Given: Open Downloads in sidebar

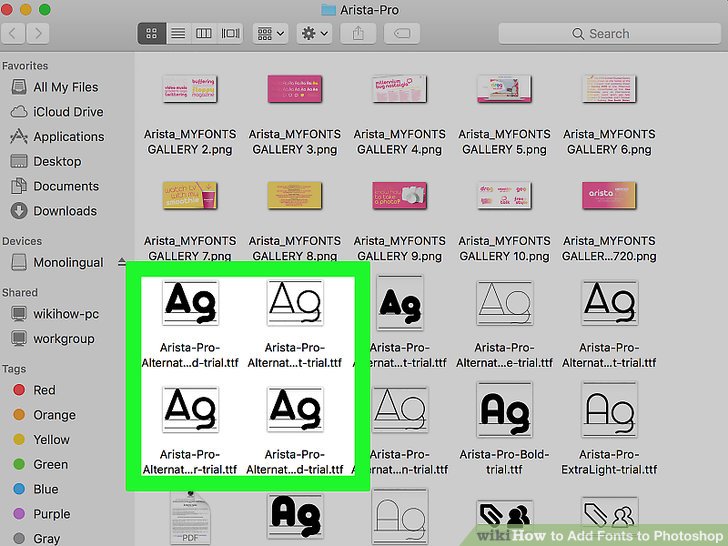Looking at the screenshot, I should (54, 211).
